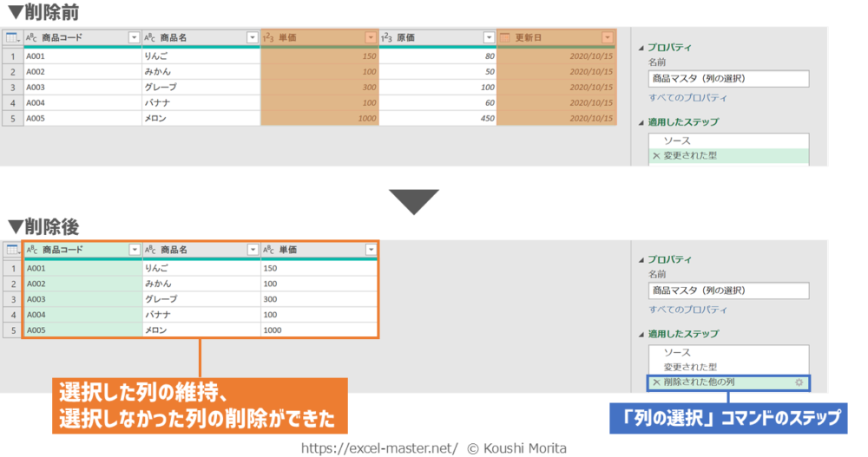
Task: Click the date type icon on 更新日 column
Action: (505, 37)
